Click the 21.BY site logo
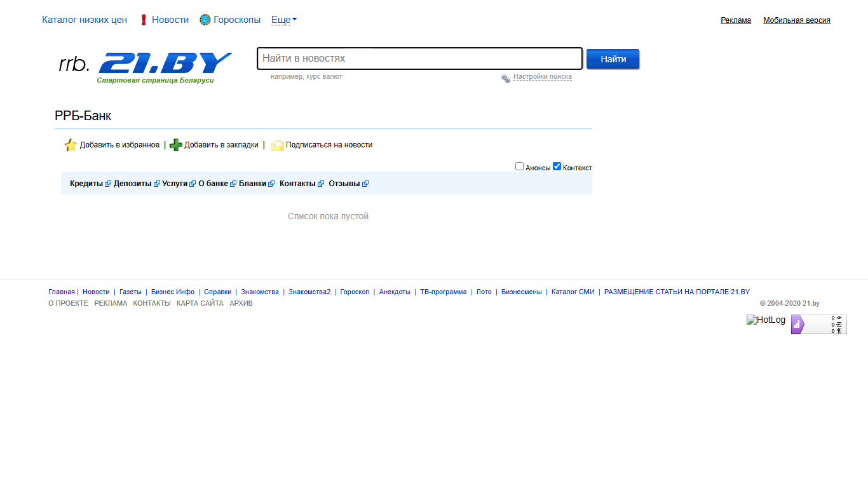Screen dimensions: 868x488 point(165,63)
